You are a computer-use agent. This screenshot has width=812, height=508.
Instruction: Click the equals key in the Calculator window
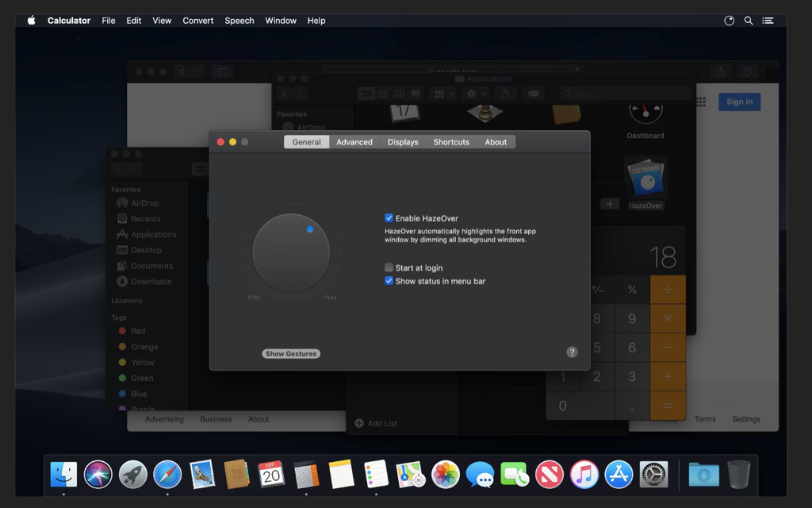pos(668,406)
